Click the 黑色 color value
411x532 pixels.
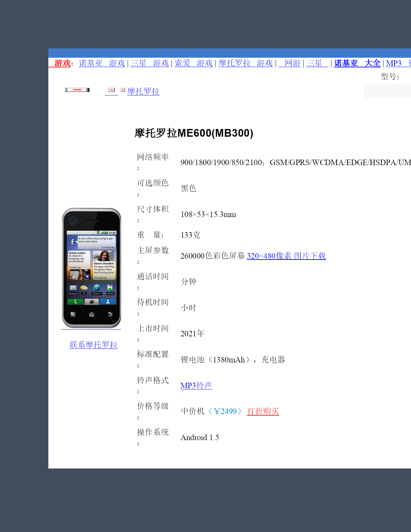pos(189,188)
